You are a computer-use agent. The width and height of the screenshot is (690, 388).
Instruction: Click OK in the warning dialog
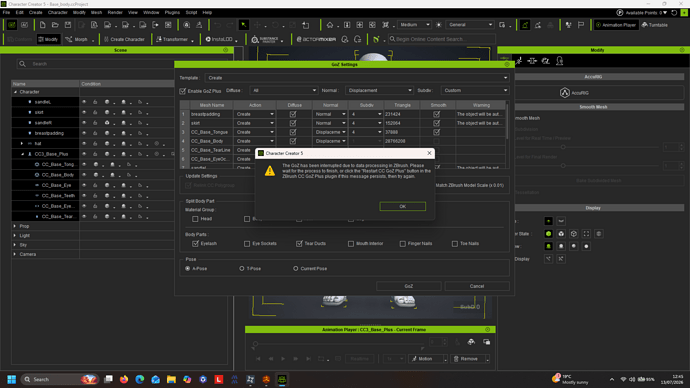[403, 206]
